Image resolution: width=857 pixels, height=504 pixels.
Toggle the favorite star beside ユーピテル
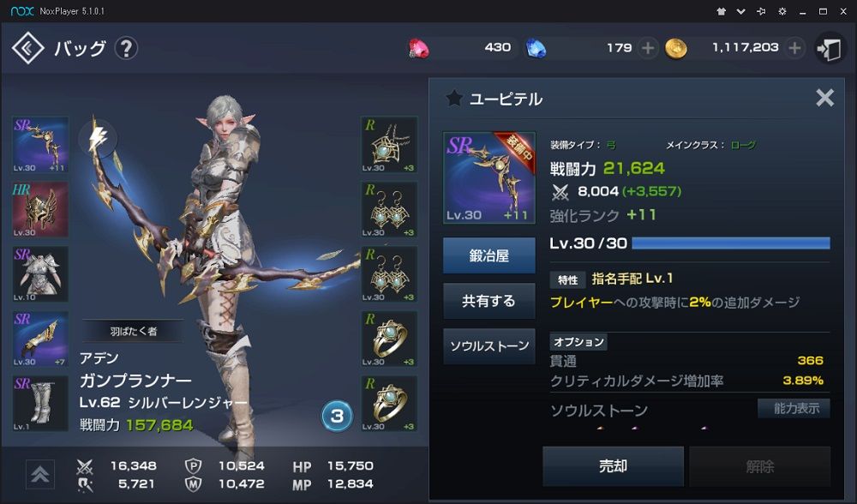point(453,99)
